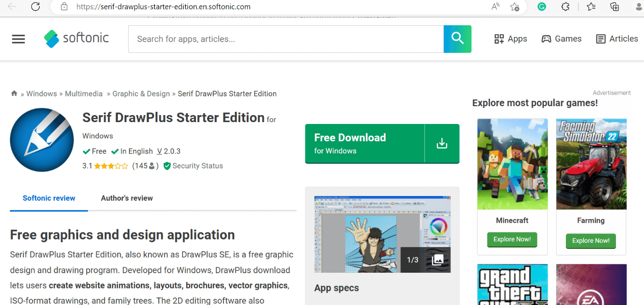
Task: View site info via the padlock icon
Action: tap(64, 7)
